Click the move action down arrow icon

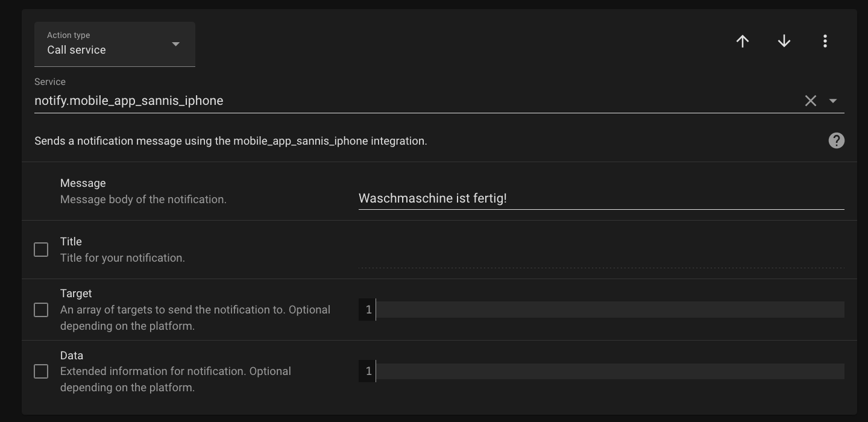(784, 41)
